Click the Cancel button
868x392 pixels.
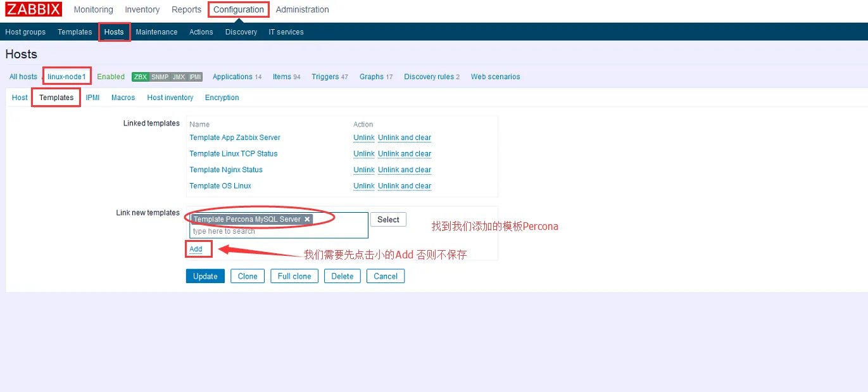click(386, 276)
